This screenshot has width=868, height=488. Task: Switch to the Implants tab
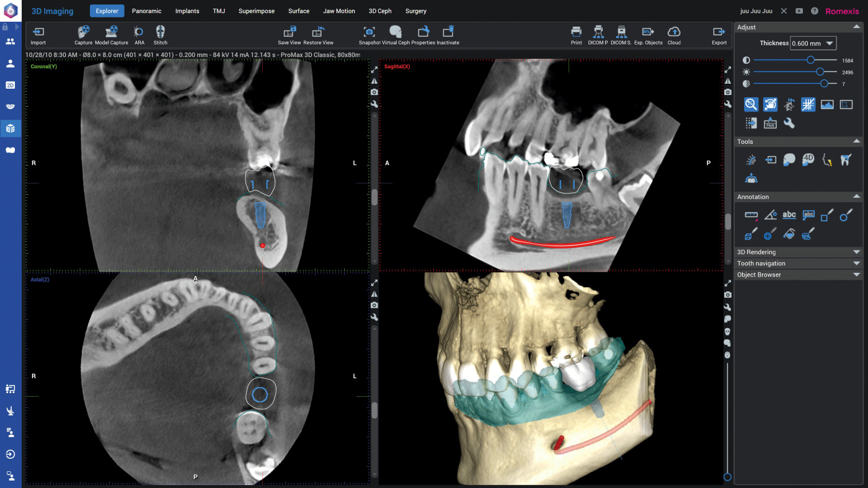[x=187, y=11]
